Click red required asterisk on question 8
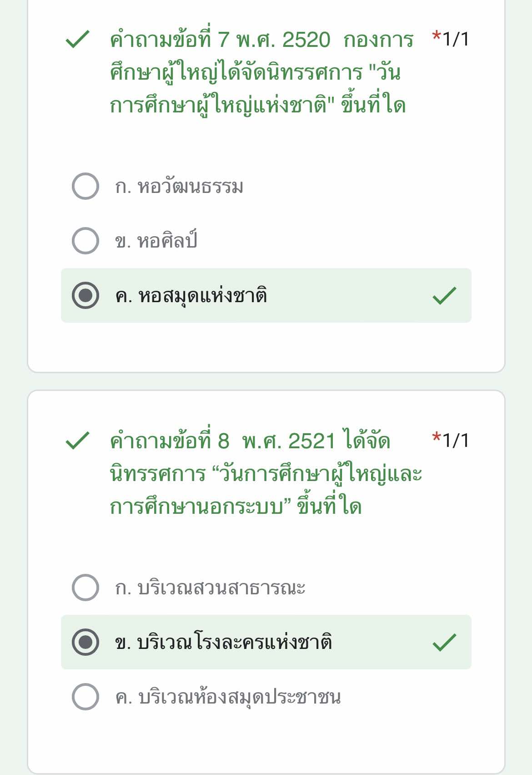The width and height of the screenshot is (532, 775). pos(437,438)
